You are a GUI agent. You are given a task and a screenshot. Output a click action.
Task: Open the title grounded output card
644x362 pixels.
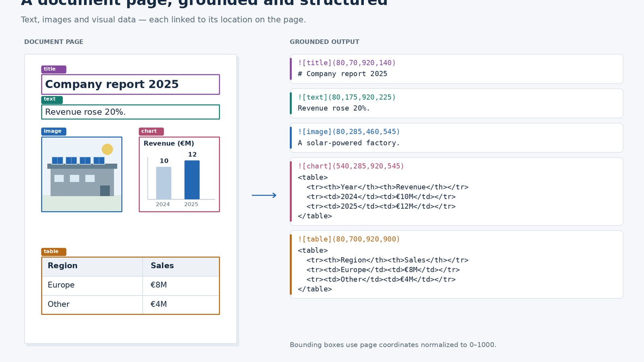click(x=456, y=69)
